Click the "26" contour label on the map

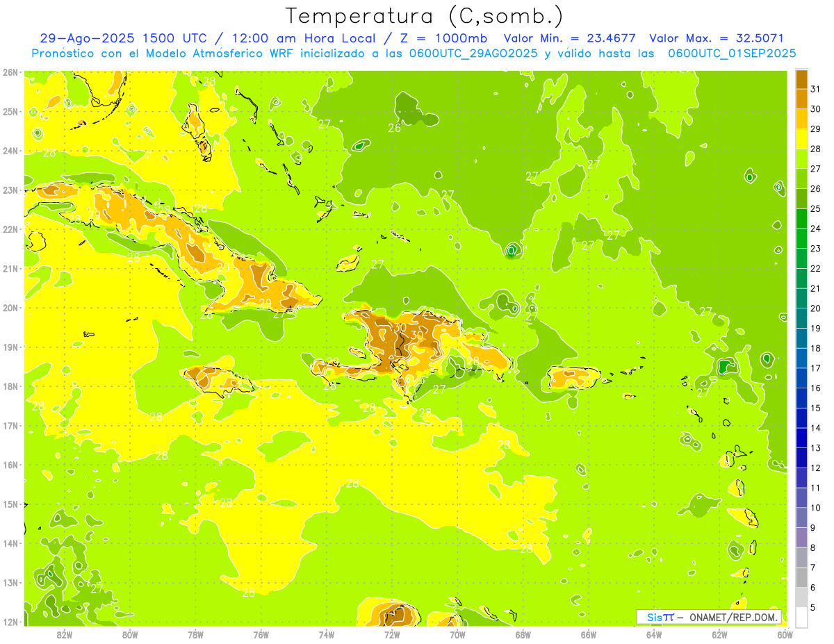[394, 128]
